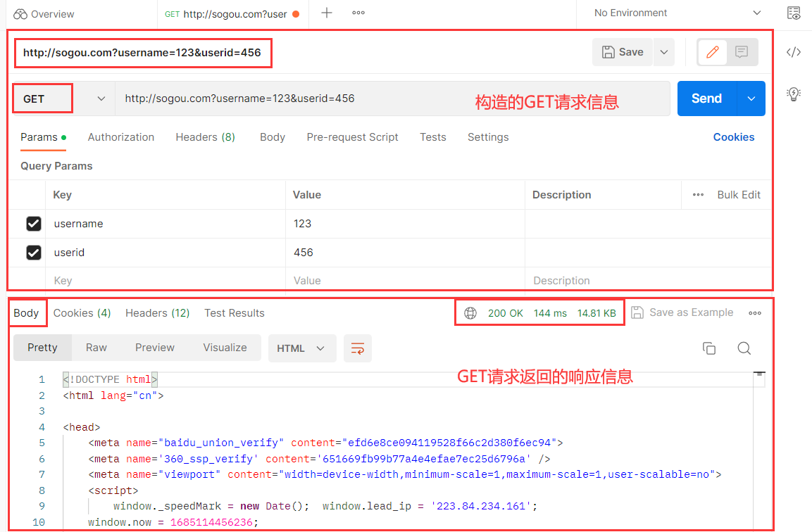This screenshot has width=812, height=532.
Task: Switch to edit mode pencil icon
Action: 713,52
